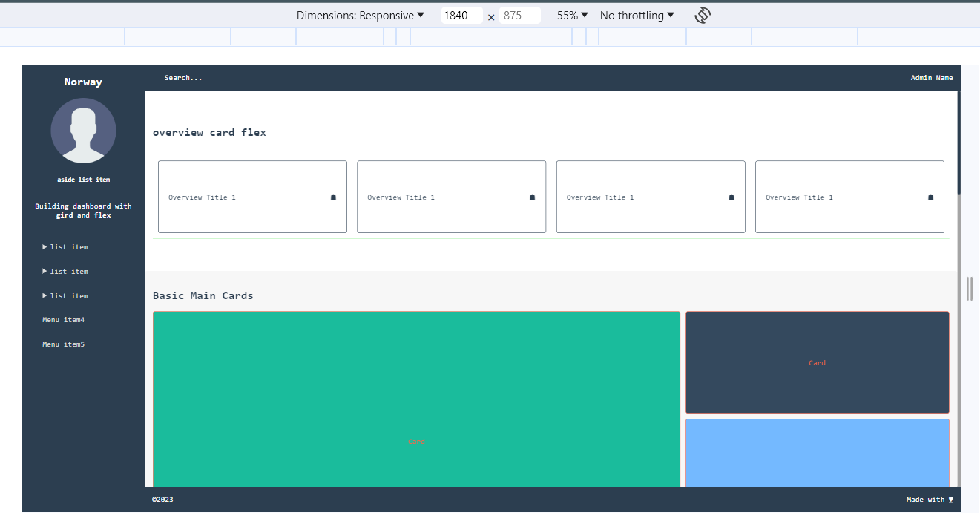Click the bell icon in fourth overview card
The height and width of the screenshot is (513, 980).
pos(930,197)
